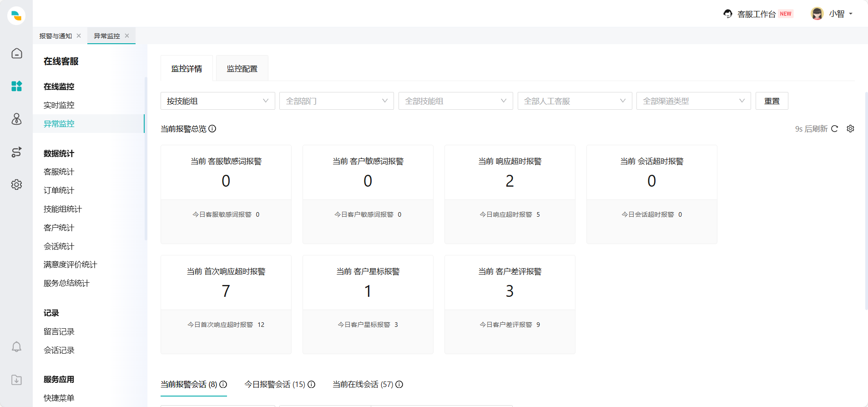Open 异常监控 in the sidebar
The image size is (868, 407).
click(89, 124)
